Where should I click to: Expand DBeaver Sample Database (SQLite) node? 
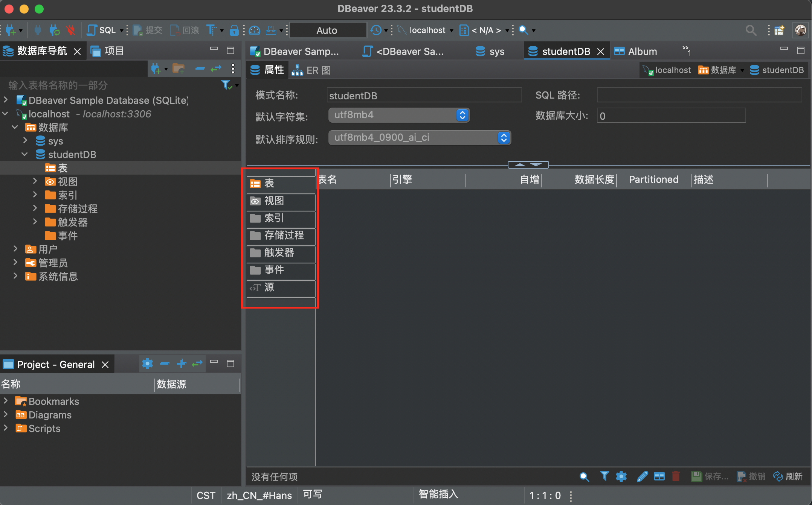tap(6, 100)
